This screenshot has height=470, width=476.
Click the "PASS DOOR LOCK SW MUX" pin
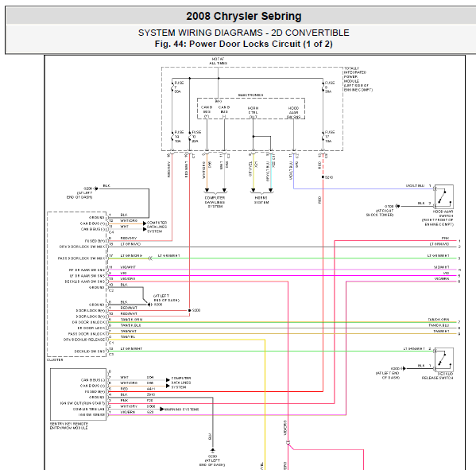point(81,258)
